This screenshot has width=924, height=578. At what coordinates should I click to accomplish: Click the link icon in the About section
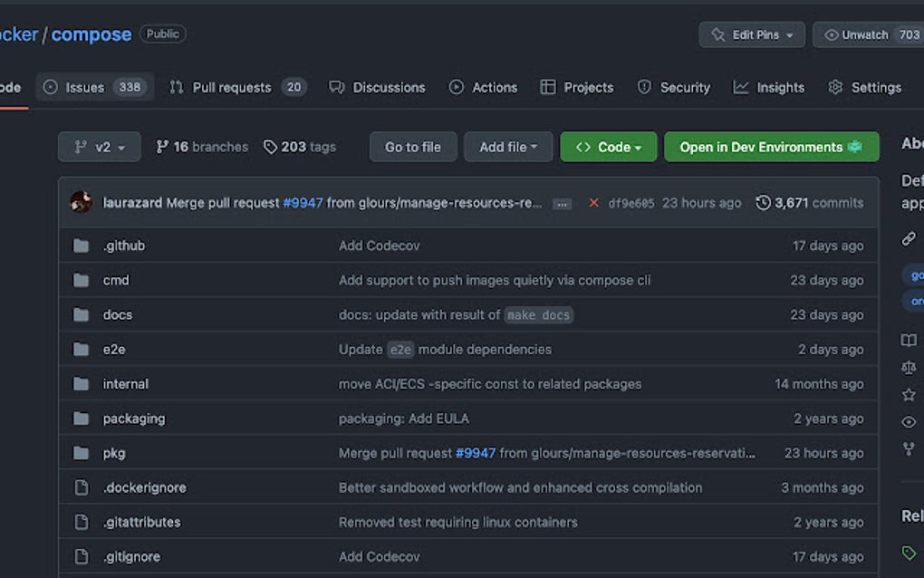pyautogui.click(x=909, y=238)
